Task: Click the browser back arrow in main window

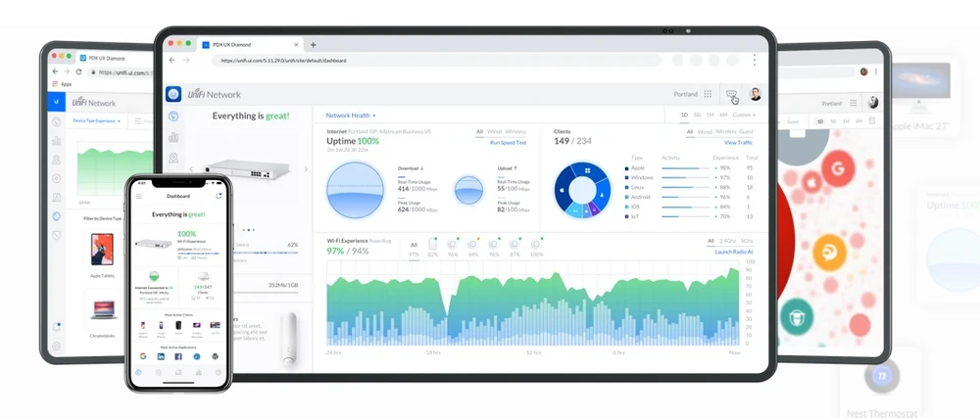Action: (172, 61)
